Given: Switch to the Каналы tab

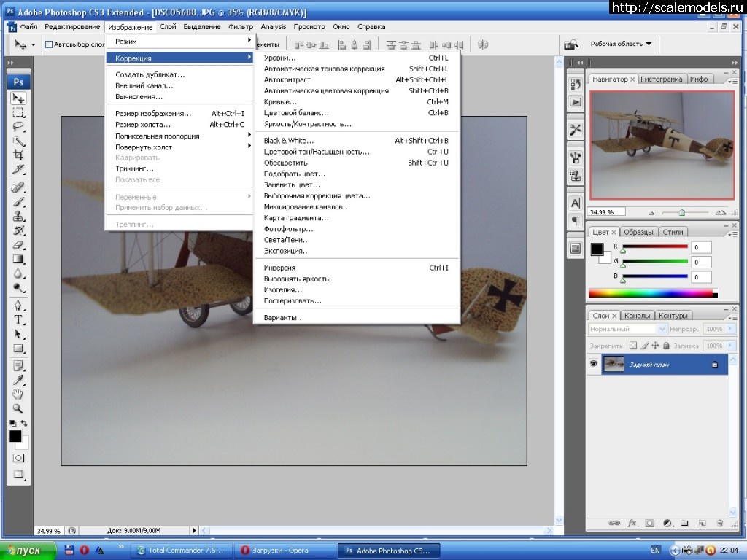Looking at the screenshot, I should 638,316.
